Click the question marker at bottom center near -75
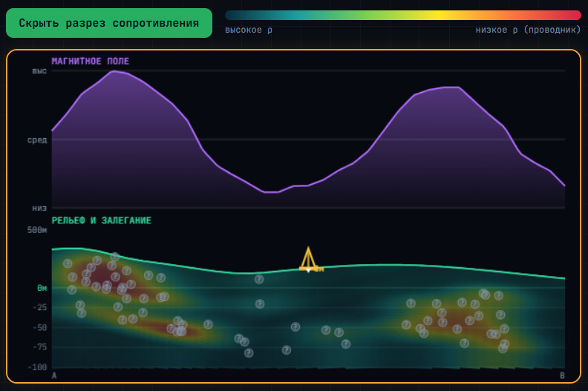Viewport: 588px width, 391px height. pyautogui.click(x=287, y=350)
